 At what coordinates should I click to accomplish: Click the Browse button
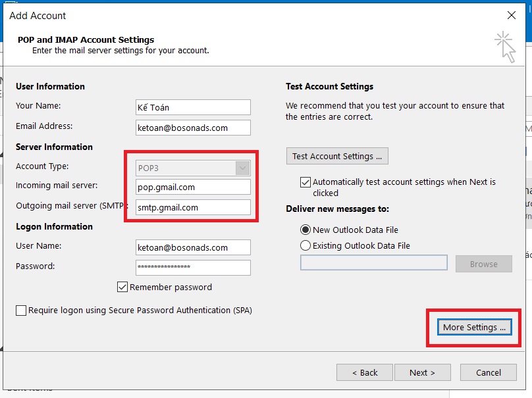[483, 264]
